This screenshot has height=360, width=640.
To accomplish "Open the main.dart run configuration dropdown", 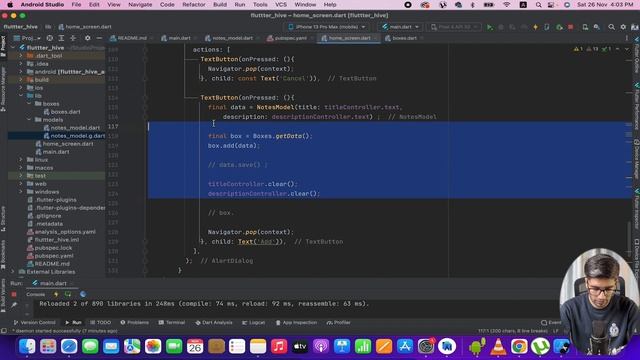I will pyautogui.click(x=400, y=27).
